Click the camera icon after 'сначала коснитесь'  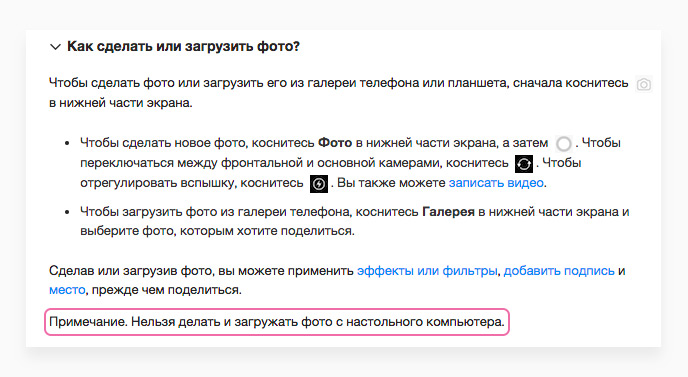(644, 84)
